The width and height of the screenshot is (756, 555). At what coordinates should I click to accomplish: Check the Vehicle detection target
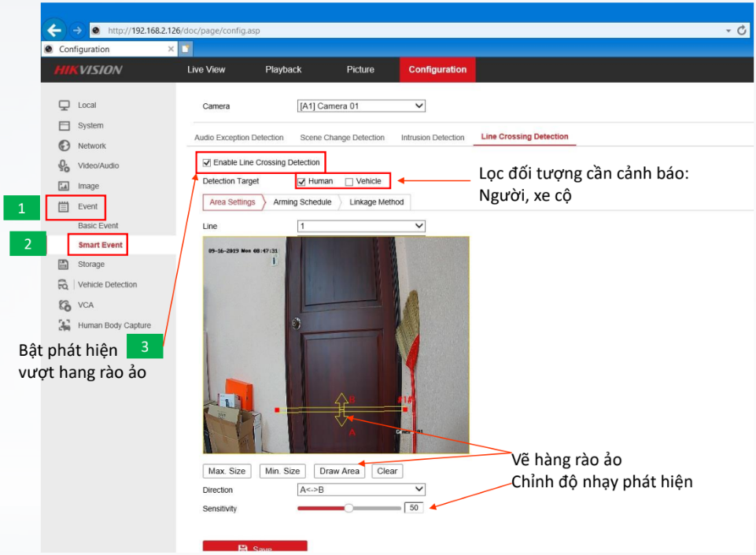(x=349, y=181)
